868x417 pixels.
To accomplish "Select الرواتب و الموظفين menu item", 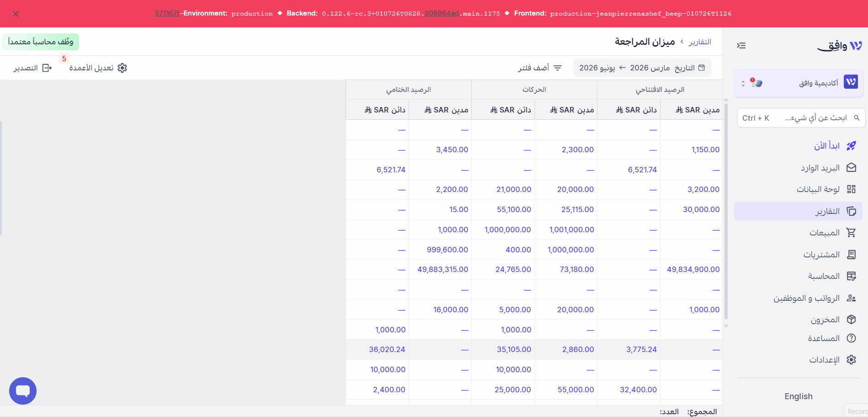I will pyautogui.click(x=798, y=298).
